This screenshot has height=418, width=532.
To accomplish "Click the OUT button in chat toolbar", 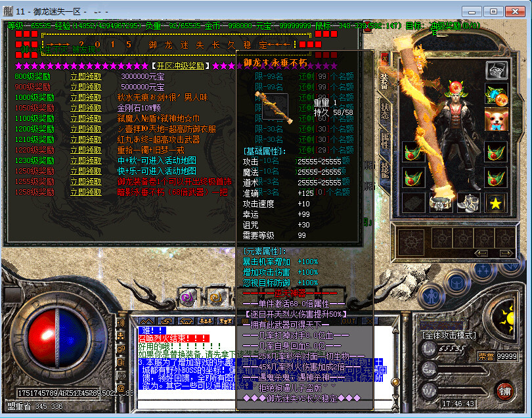I will (349, 321).
